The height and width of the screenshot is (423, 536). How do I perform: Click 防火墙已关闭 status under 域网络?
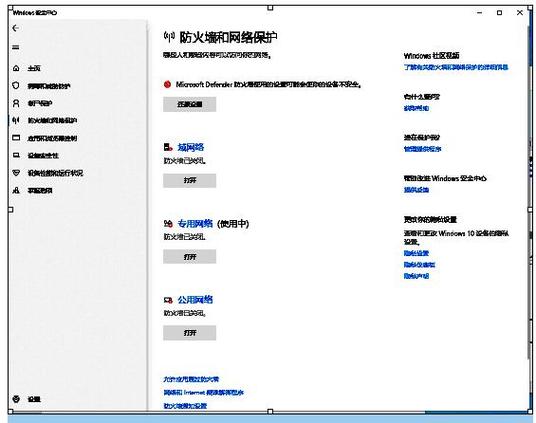(185, 160)
